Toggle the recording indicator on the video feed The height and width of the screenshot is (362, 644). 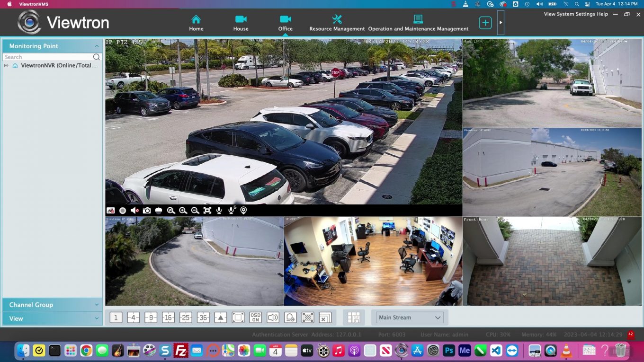click(x=123, y=211)
